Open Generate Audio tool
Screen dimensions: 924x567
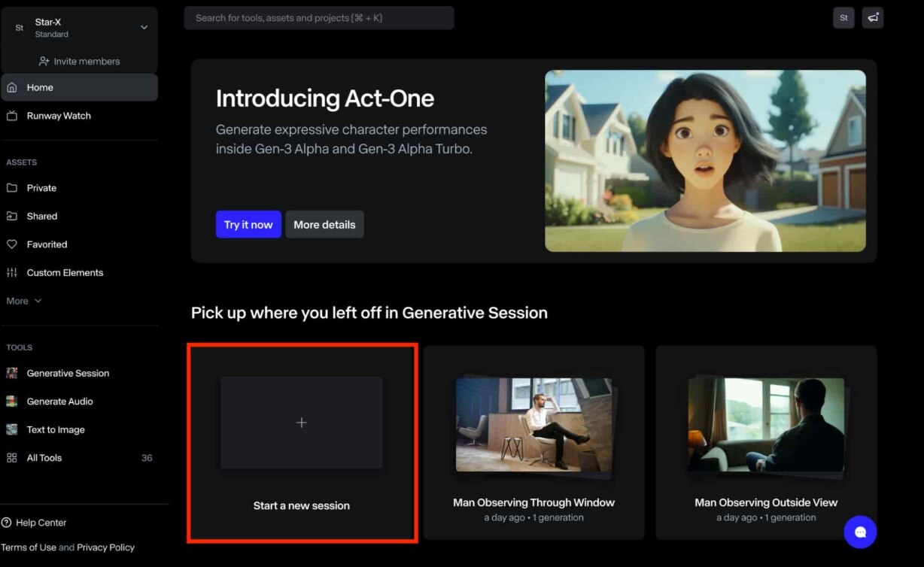[x=79, y=402]
